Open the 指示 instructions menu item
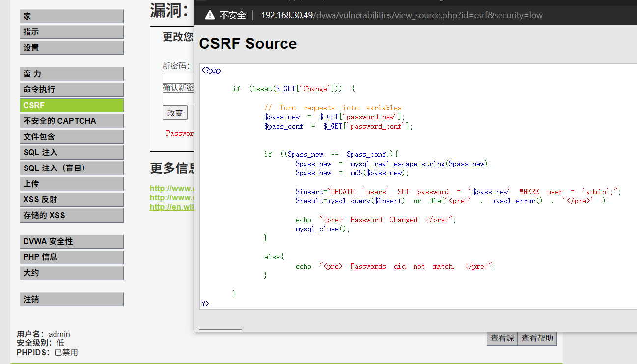637x364 pixels. point(72,32)
